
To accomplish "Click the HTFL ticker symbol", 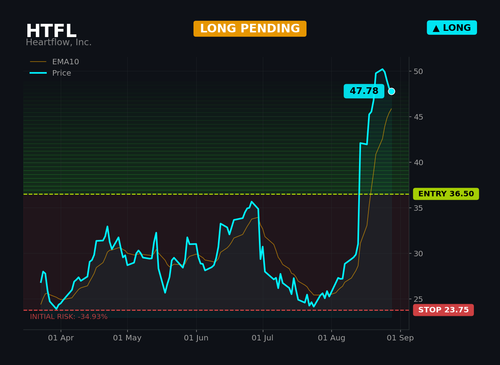I will click(51, 31).
